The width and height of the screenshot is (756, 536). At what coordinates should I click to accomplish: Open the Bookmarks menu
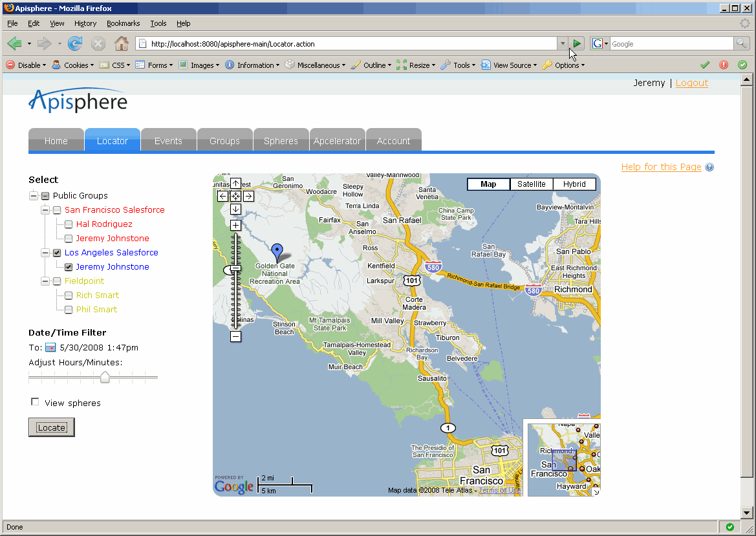coord(124,23)
